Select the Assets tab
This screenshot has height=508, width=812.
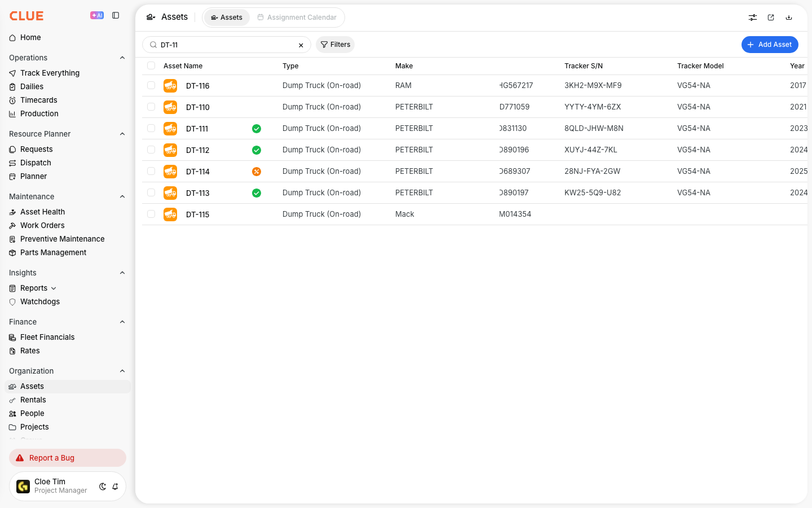pos(227,17)
